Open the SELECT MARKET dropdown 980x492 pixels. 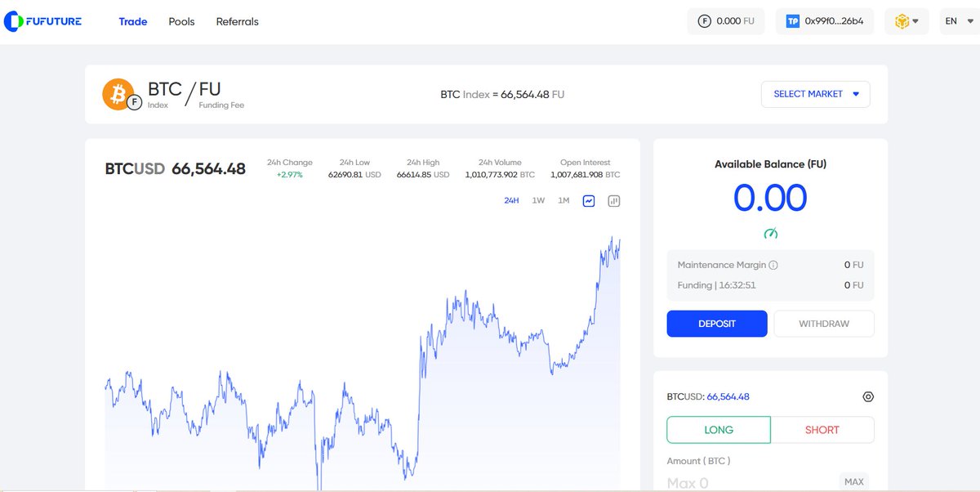[816, 94]
